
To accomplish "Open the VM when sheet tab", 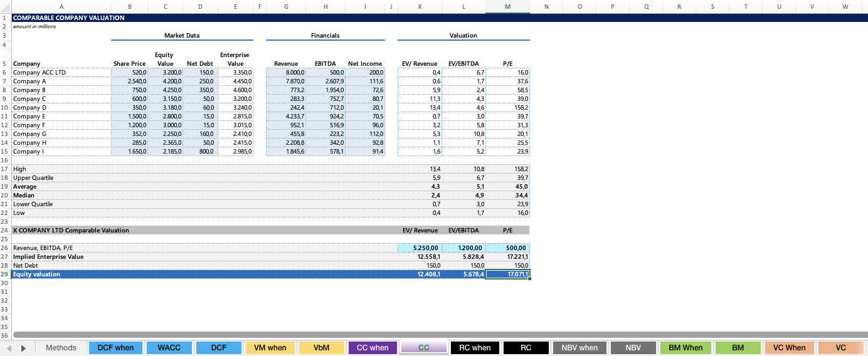I will (270, 348).
